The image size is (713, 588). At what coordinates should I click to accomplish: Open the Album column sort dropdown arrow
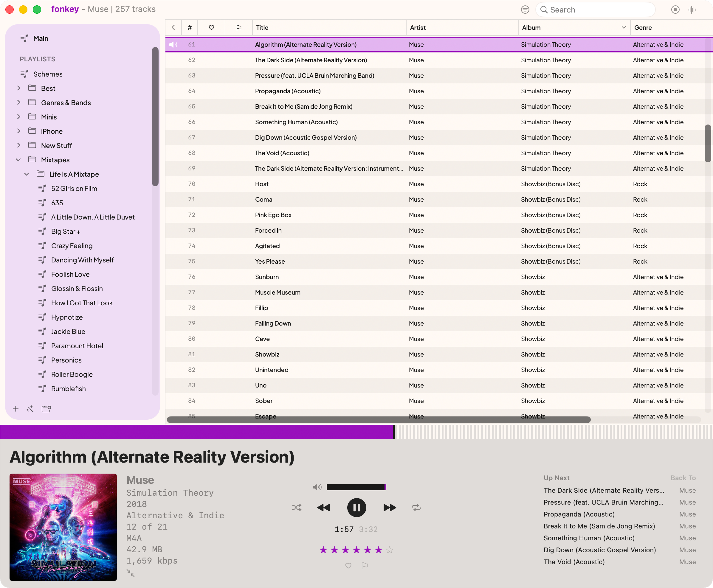point(624,27)
